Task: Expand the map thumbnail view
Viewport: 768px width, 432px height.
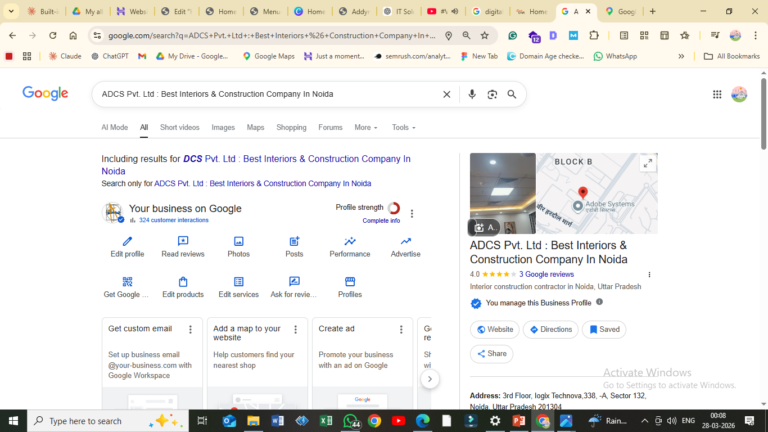Action: (647, 164)
